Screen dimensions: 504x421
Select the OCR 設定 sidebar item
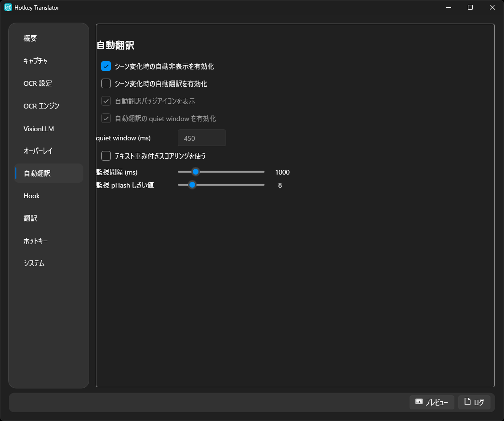point(49,83)
